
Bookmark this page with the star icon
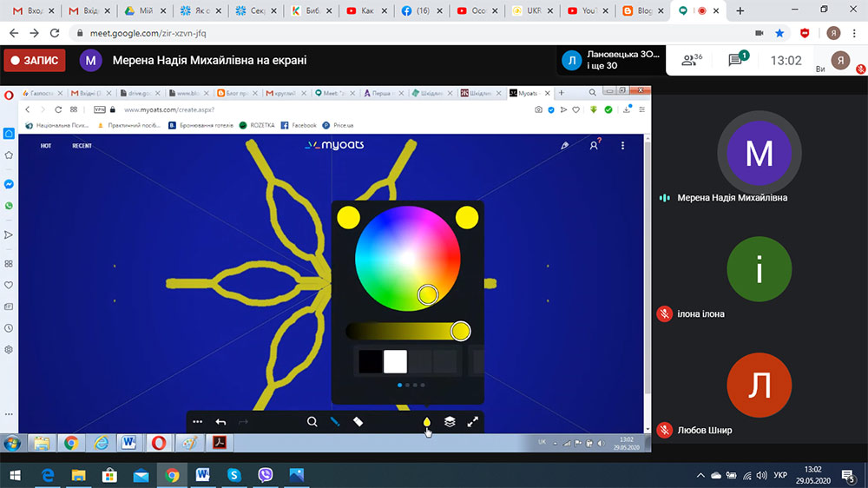(779, 33)
